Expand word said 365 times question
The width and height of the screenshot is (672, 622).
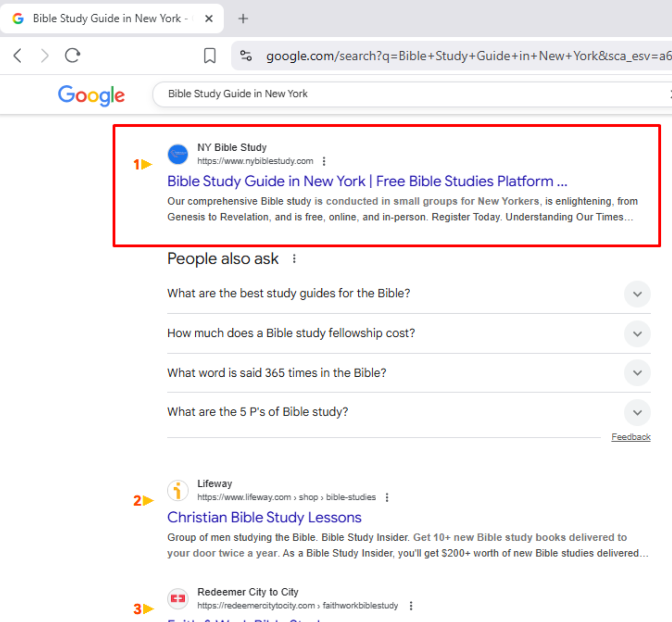[x=637, y=372]
